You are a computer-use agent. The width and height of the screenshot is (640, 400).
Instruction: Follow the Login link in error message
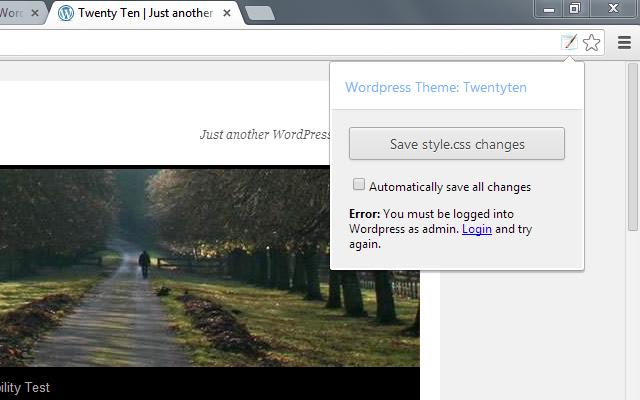point(477,229)
